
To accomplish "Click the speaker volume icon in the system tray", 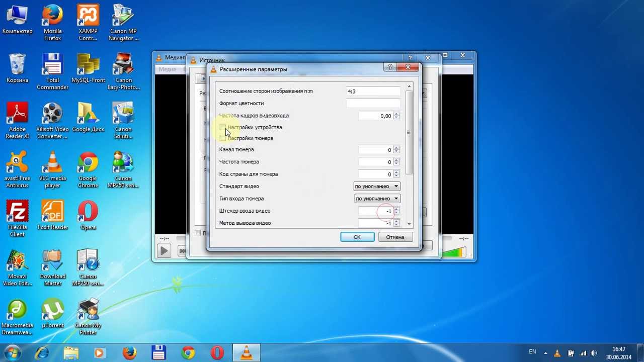I will pyautogui.click(x=594, y=353).
